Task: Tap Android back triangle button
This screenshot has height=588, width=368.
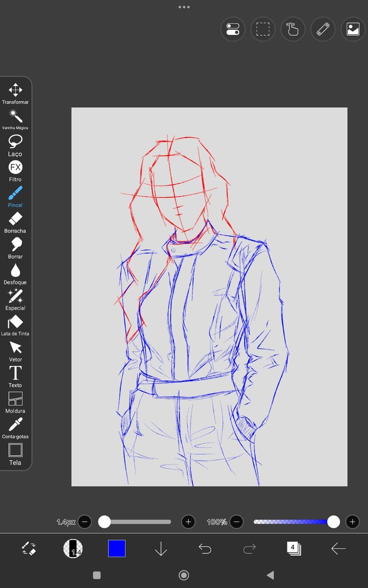Action: [270, 575]
